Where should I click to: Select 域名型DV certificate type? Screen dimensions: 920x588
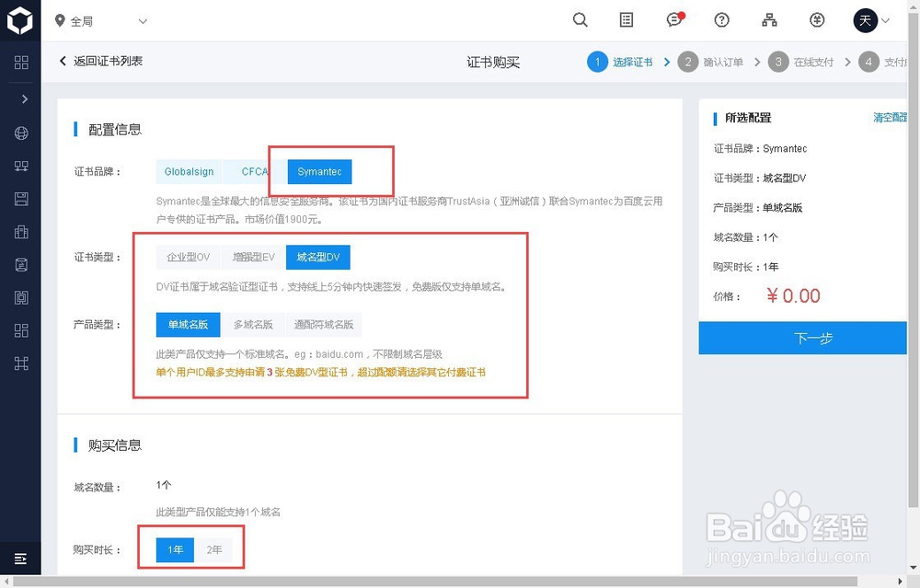(x=318, y=257)
